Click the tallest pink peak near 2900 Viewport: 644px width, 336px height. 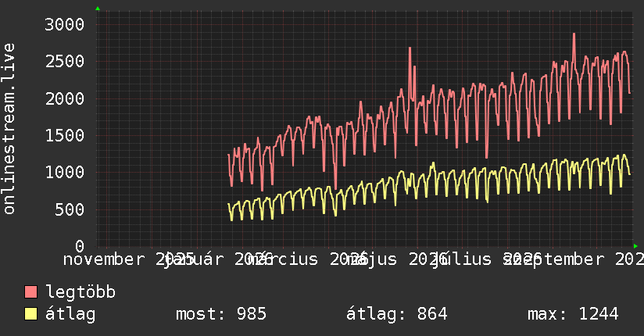click(x=574, y=35)
